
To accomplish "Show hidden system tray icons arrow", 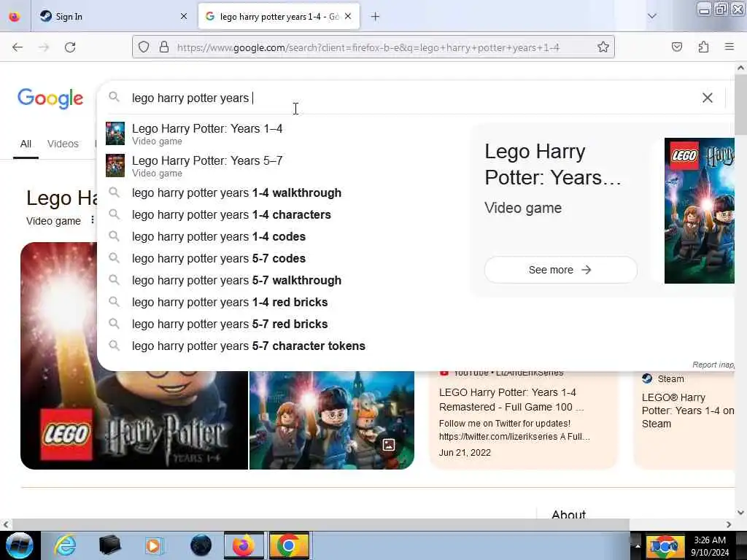I will pyautogui.click(x=638, y=546).
